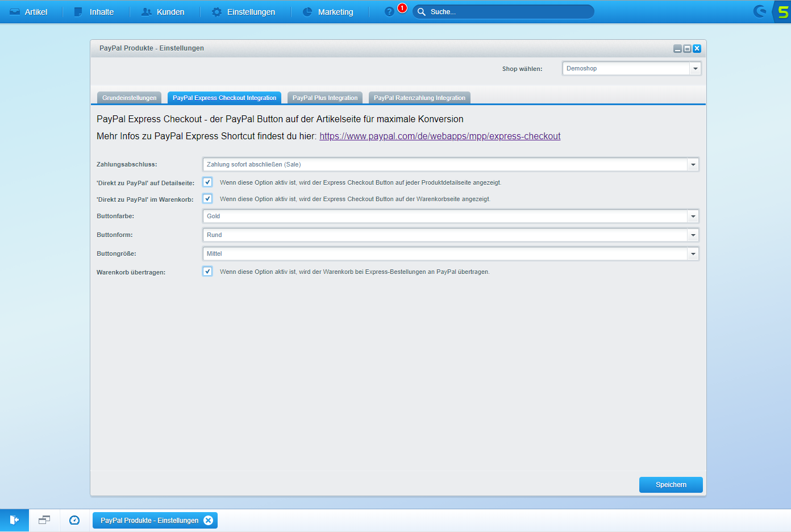The width and height of the screenshot is (791, 532).
Task: Switch to PayPal Ratenzahlung Integration tab
Action: pyautogui.click(x=419, y=98)
